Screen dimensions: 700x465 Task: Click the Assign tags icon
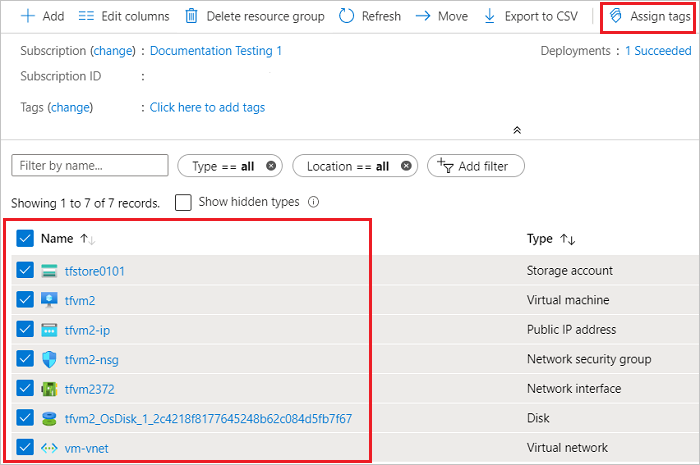616,16
